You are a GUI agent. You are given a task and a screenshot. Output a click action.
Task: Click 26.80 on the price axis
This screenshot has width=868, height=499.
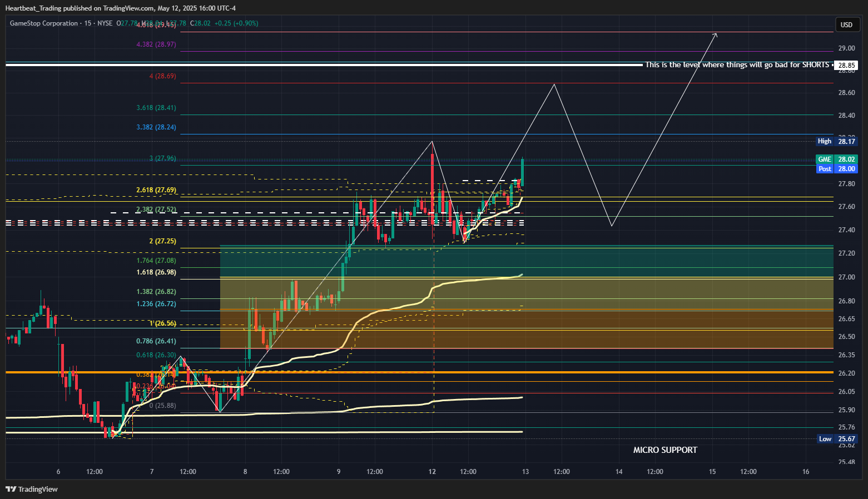[x=846, y=301]
